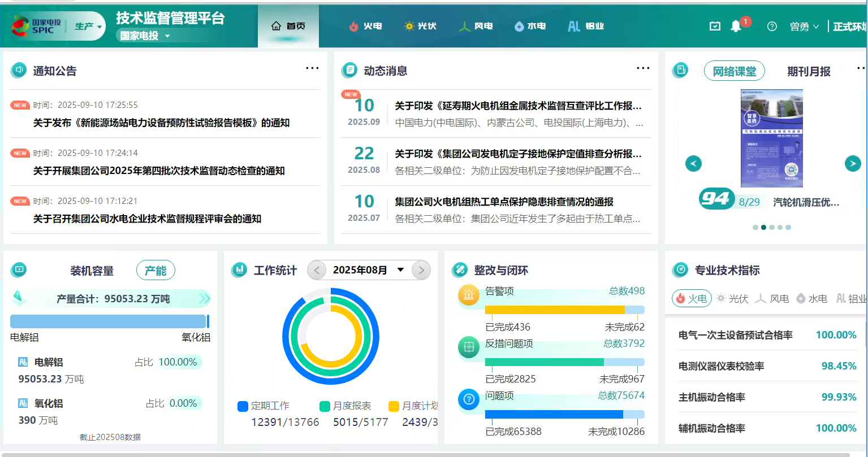This screenshot has height=457, width=868.
Task: Click the notification bell icon
Action: pyautogui.click(x=736, y=27)
